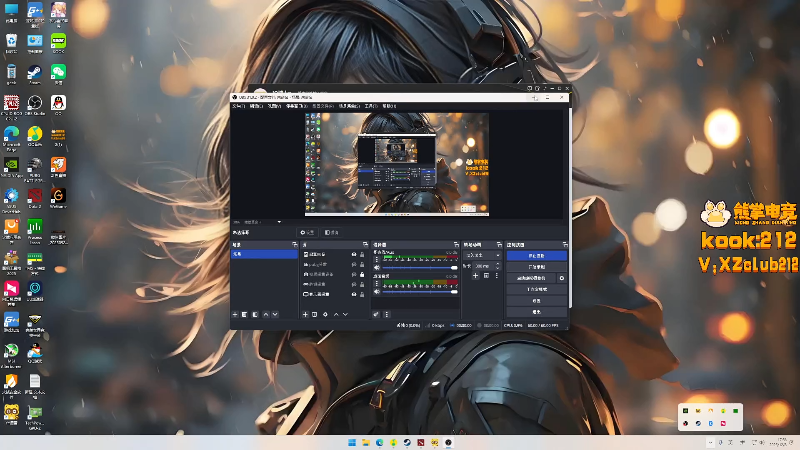Move the selected scene down
800x450 pixels.
click(x=275, y=314)
